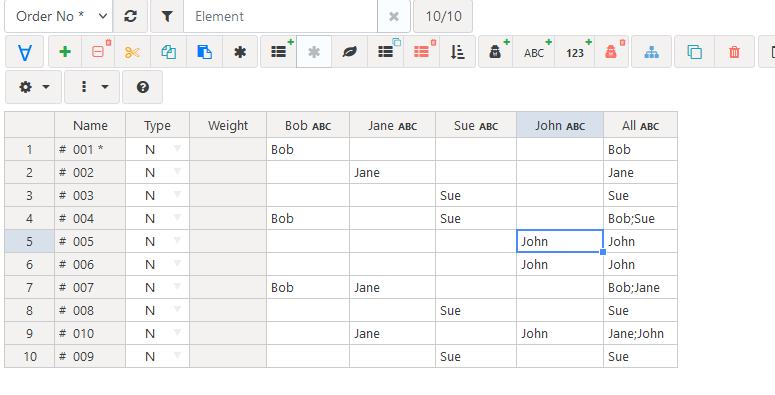Open the Order No * dropdown selector
775x395 pixels.
click(58, 16)
